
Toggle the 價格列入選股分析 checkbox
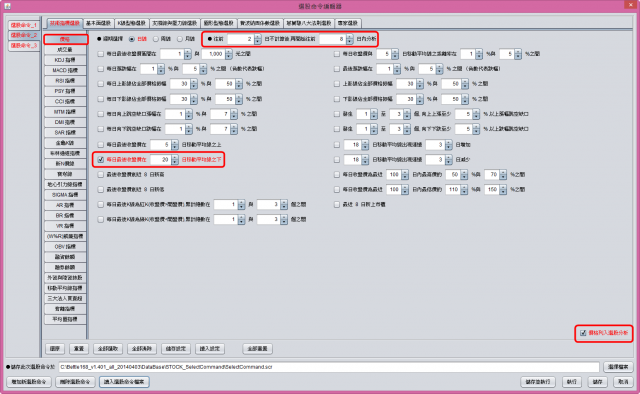tap(583, 333)
